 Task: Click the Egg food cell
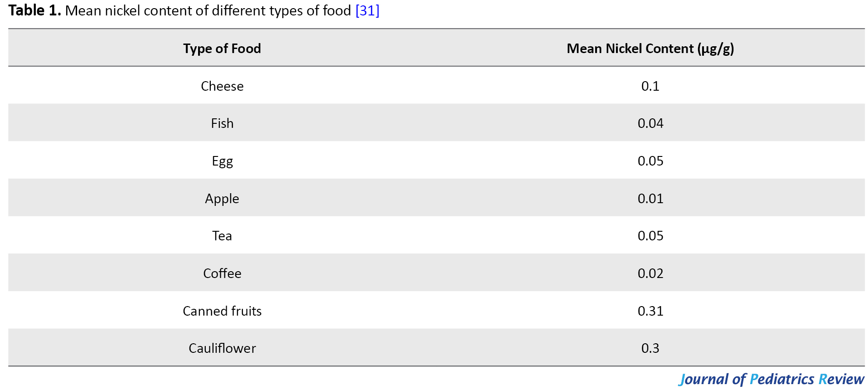(x=222, y=161)
